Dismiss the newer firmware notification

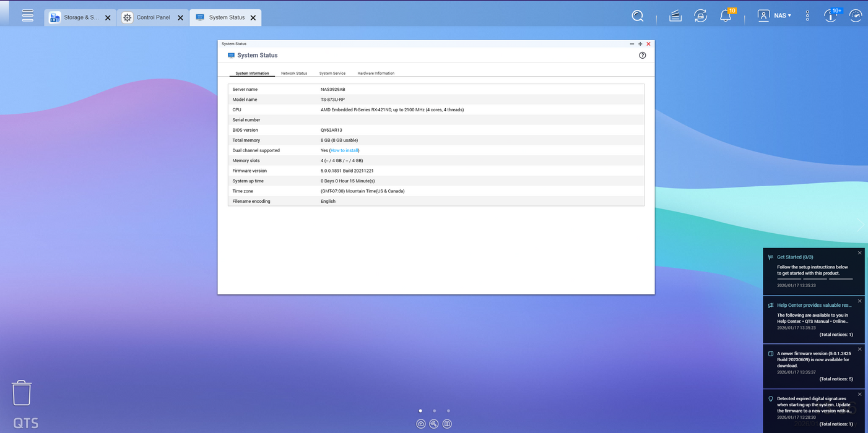859,349
